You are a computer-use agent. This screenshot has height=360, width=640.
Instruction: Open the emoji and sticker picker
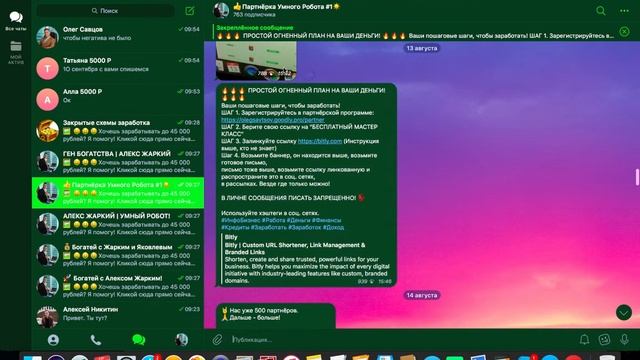[x=604, y=340]
